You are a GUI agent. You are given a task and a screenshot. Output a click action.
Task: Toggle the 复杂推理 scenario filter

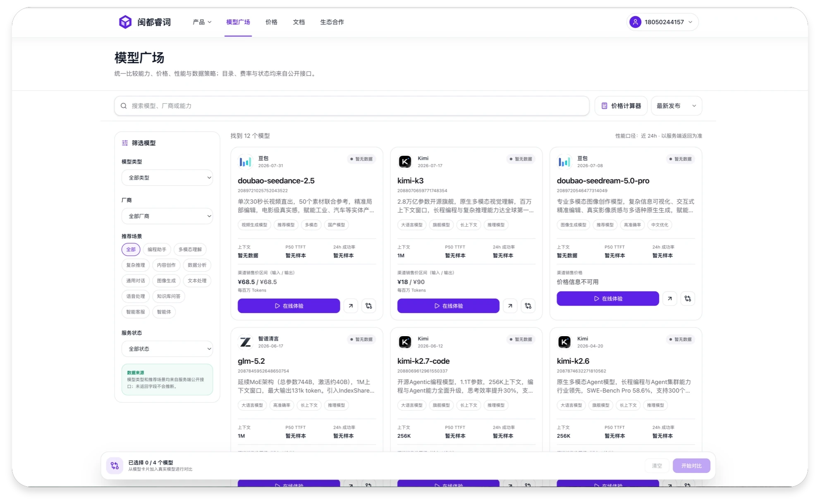tap(136, 265)
